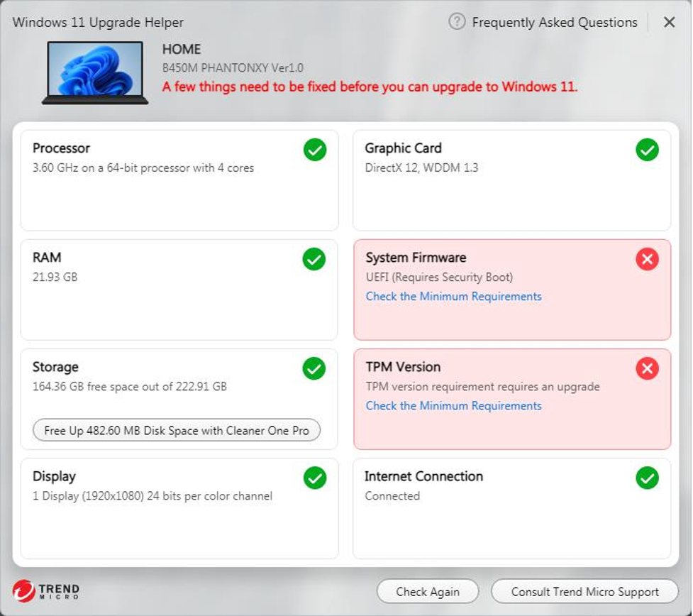Open minimum requirements link under TPM Version
Viewport: 693px width, 616px height.
(453, 406)
